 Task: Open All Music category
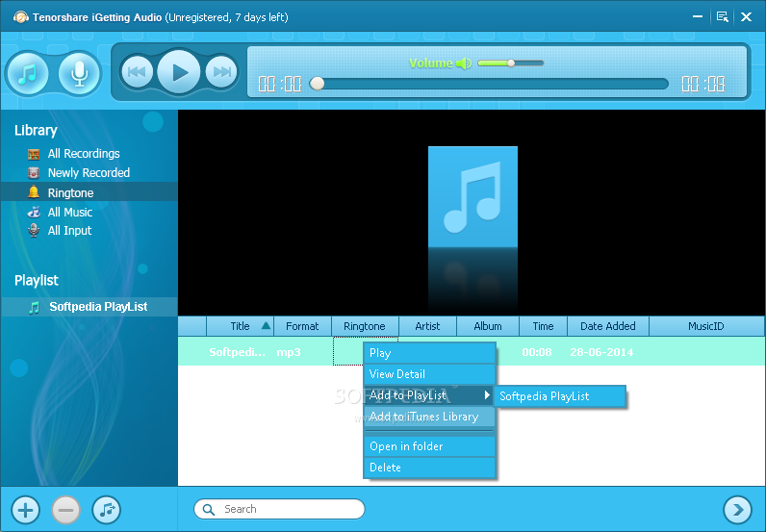(x=70, y=212)
